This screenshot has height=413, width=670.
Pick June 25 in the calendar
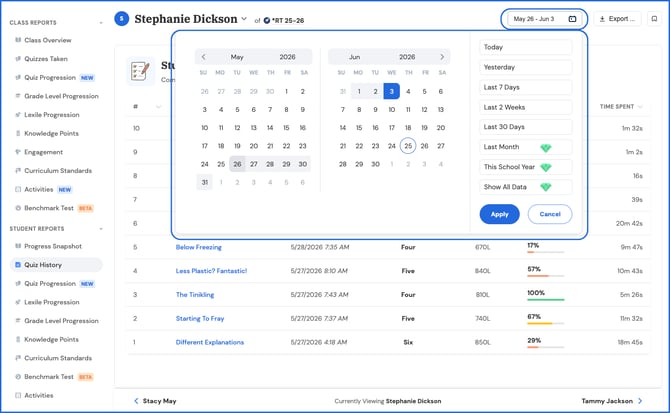[408, 146]
